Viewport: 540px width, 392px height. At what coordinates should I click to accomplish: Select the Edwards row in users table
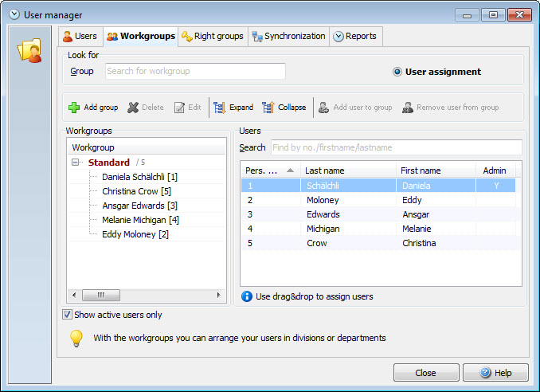tap(378, 214)
